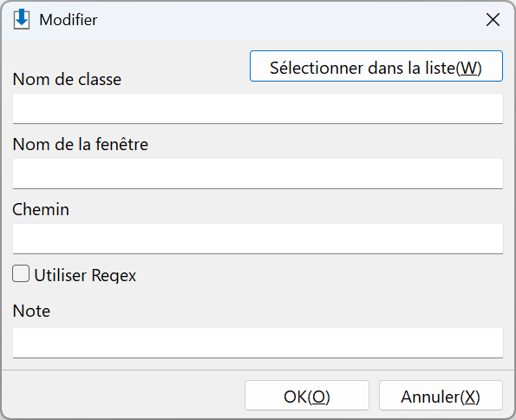The image size is (516, 420).
Task: Click the empty title bar area beside Modifier
Action: tap(290, 20)
